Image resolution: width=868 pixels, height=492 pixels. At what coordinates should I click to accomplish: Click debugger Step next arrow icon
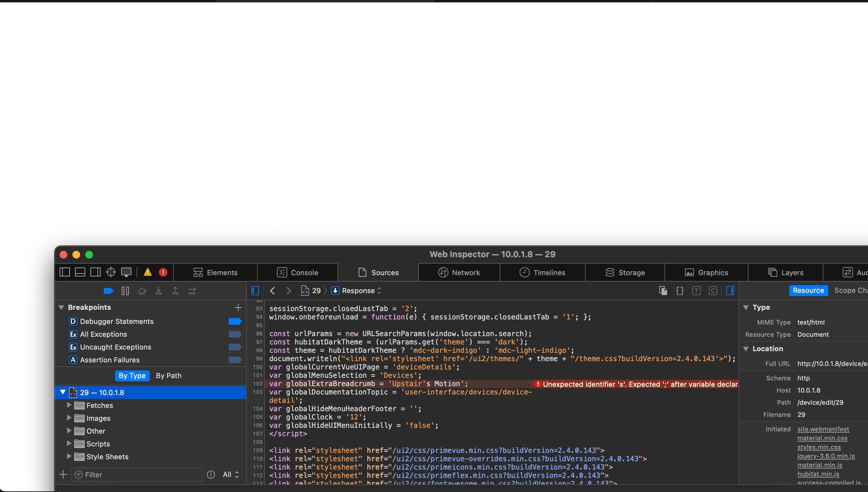coord(192,291)
